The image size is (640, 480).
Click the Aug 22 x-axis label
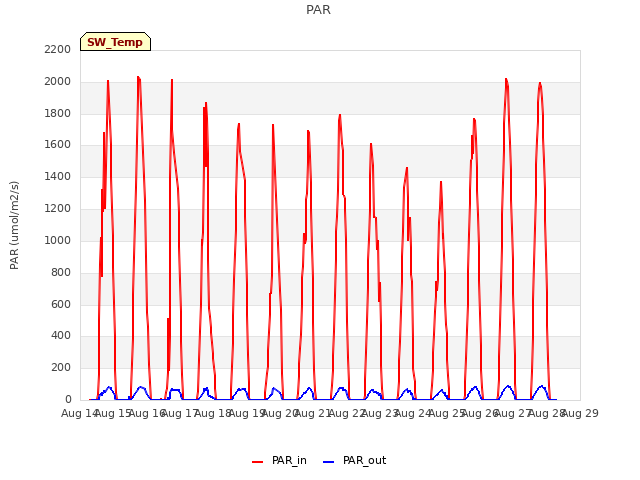pos(347,413)
